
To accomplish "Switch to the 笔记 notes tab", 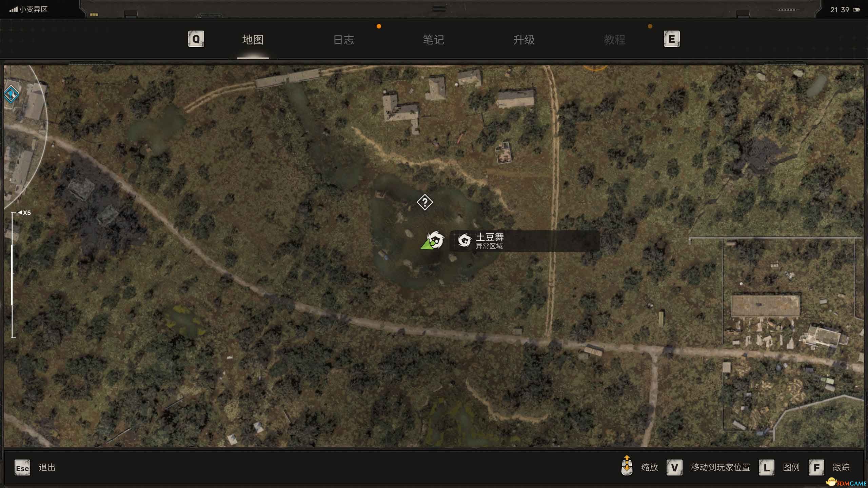I will point(433,40).
